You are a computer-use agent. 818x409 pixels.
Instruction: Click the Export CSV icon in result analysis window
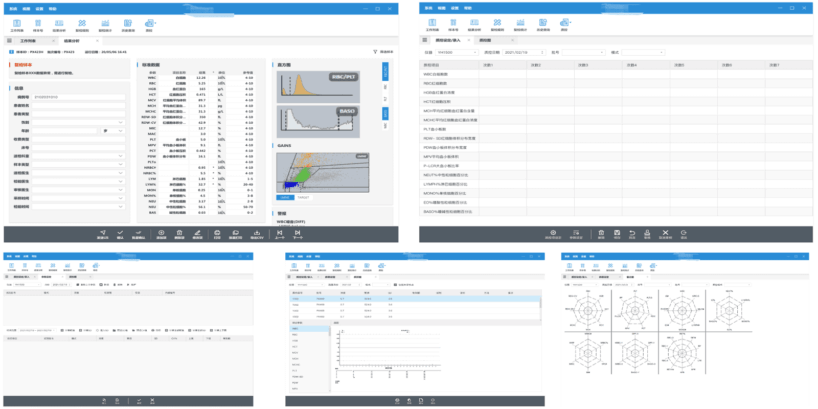click(x=257, y=235)
